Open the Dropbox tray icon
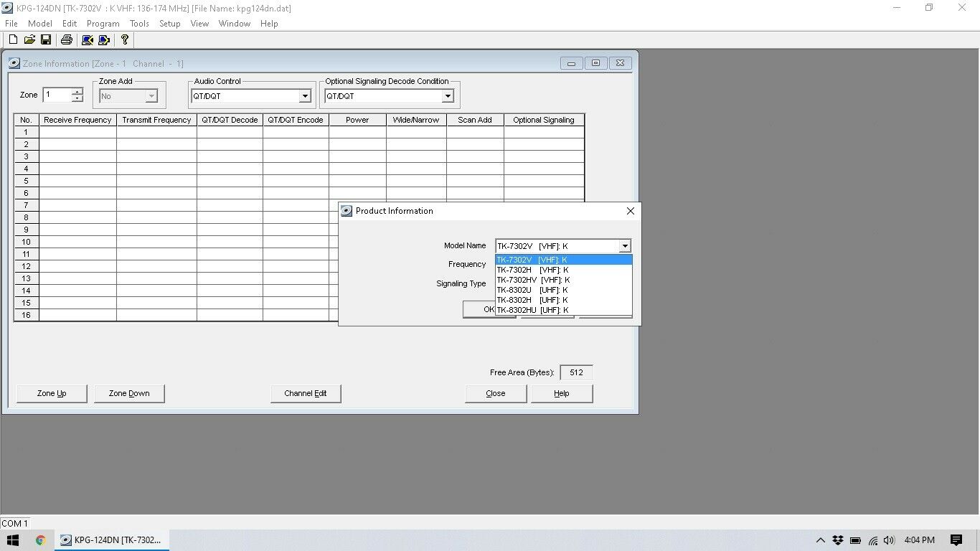 point(837,540)
